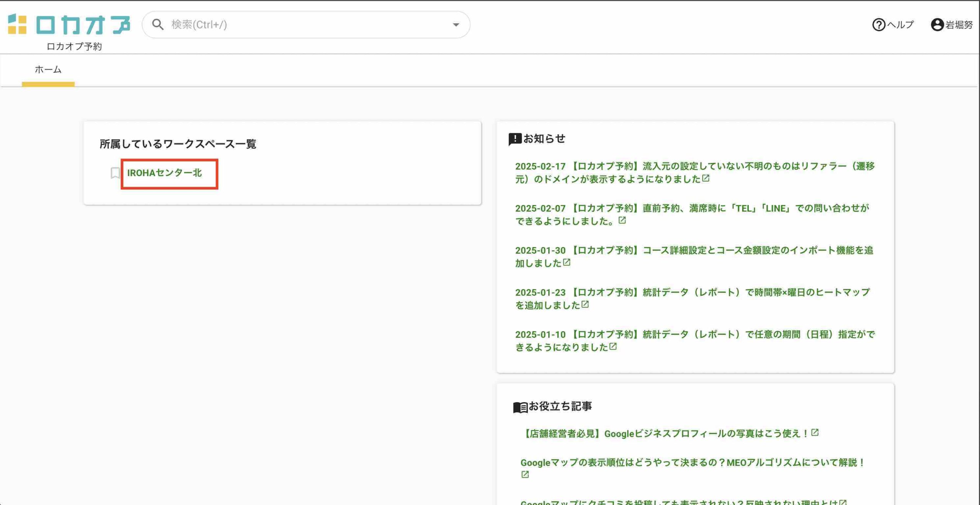This screenshot has height=505, width=980.
Task: Click external link icon after 2025-02-17 notice
Action: 706,178
